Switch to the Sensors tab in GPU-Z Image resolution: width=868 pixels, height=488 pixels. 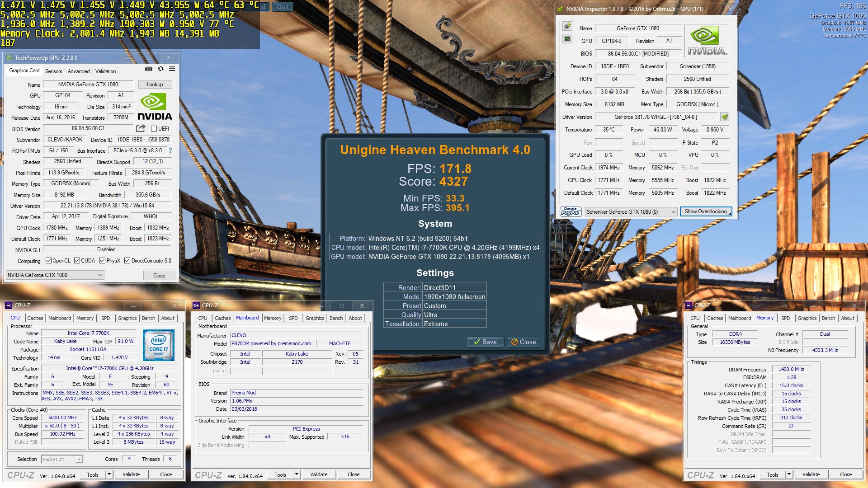pos(54,71)
